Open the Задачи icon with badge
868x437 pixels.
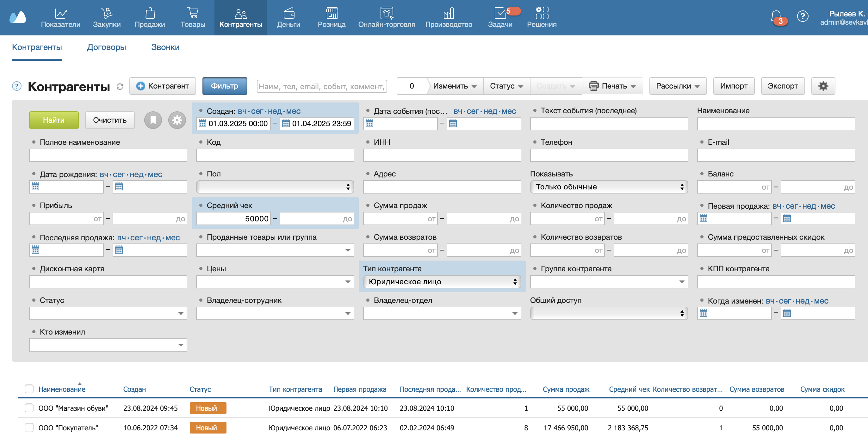point(500,13)
